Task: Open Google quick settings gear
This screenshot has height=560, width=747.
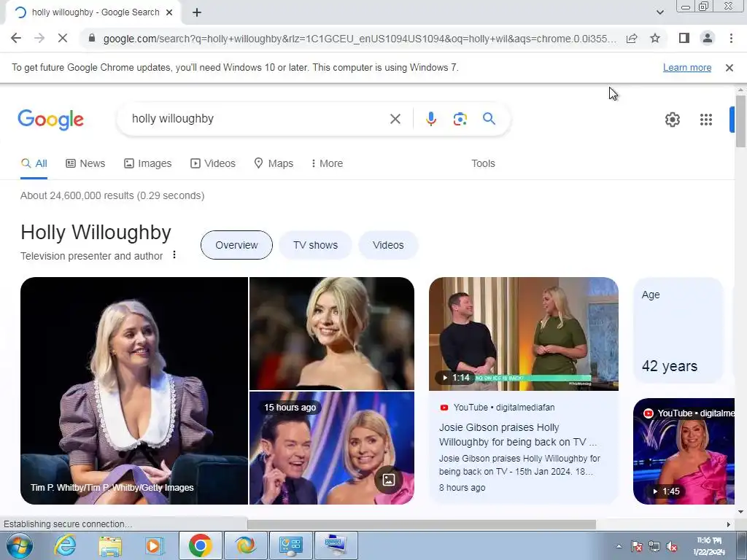Action: point(672,120)
